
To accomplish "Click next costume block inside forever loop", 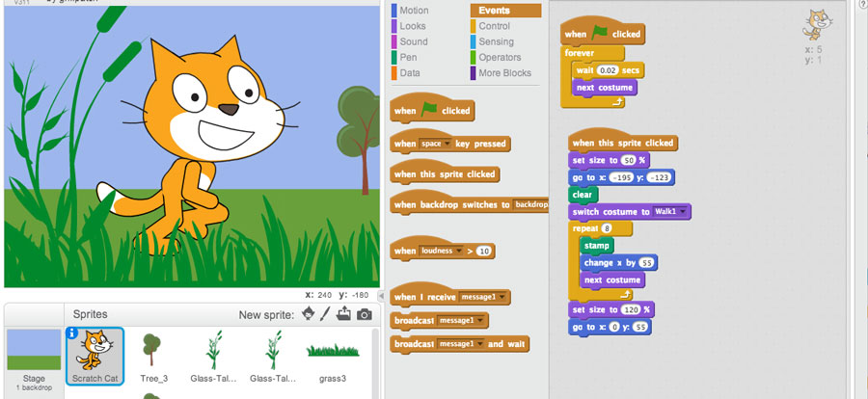I will pyautogui.click(x=604, y=88).
